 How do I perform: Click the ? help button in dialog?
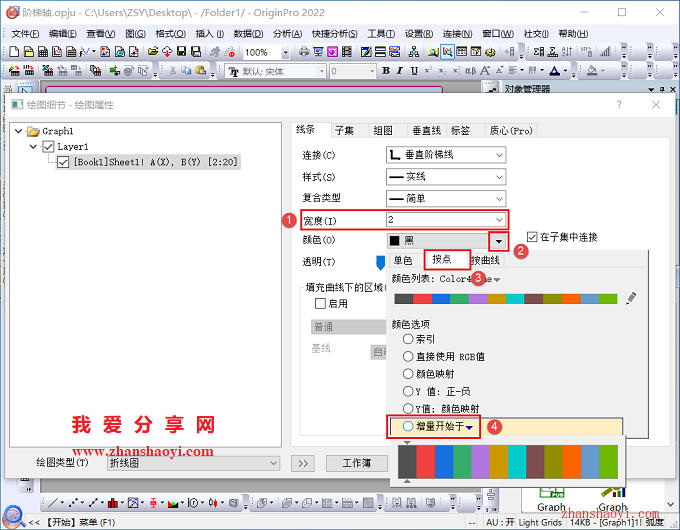tap(619, 105)
